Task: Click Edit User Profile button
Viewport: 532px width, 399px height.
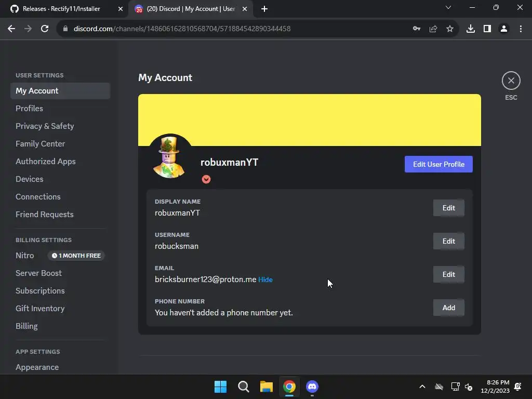Action: pyautogui.click(x=438, y=164)
